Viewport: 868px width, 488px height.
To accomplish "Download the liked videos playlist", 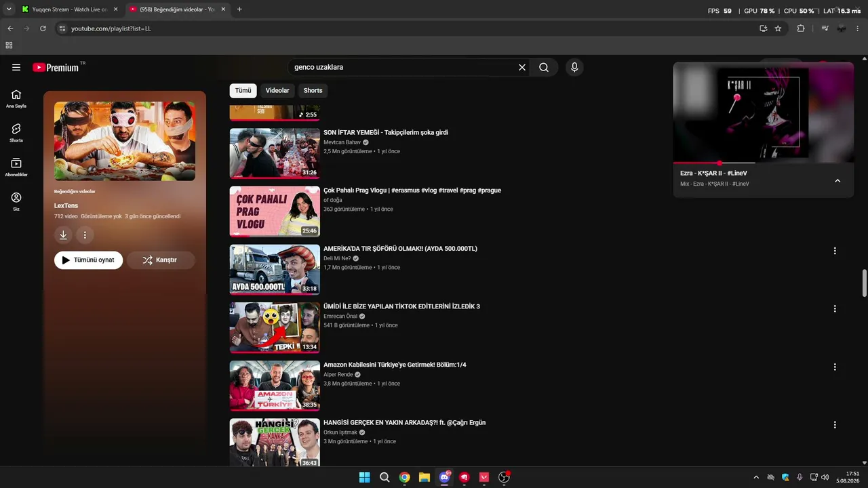I will (x=63, y=235).
